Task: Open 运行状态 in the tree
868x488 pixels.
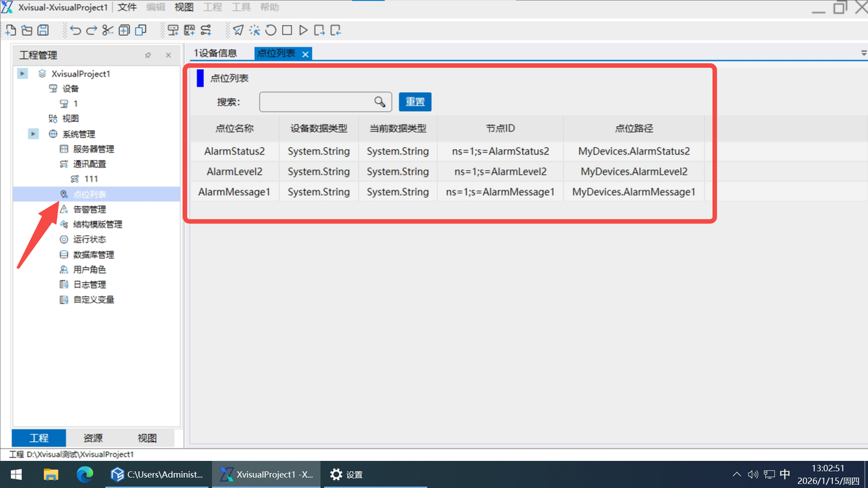Action: tap(90, 239)
